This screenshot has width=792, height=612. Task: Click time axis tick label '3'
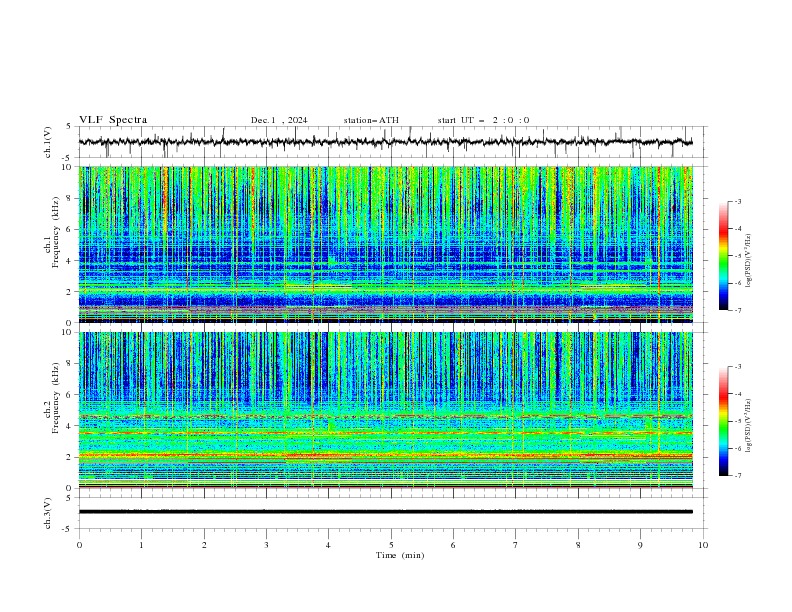(266, 545)
